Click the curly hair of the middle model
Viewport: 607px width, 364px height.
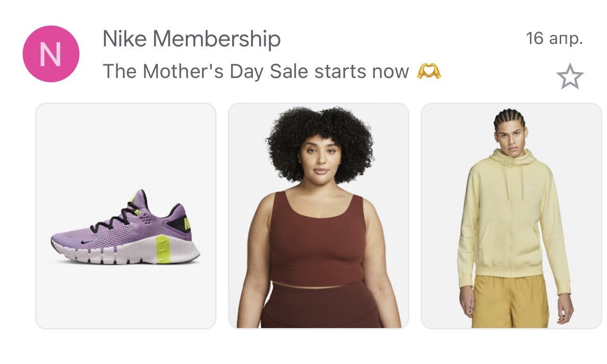click(320, 130)
